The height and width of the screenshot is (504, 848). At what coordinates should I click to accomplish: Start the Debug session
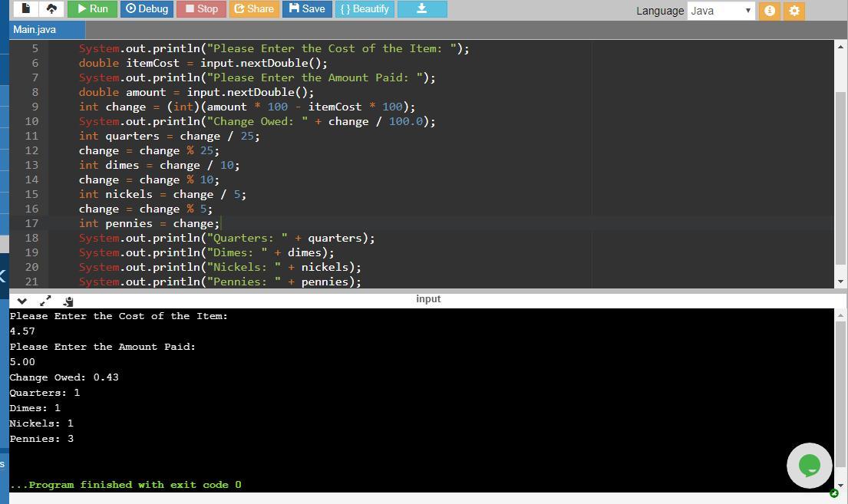pos(147,8)
